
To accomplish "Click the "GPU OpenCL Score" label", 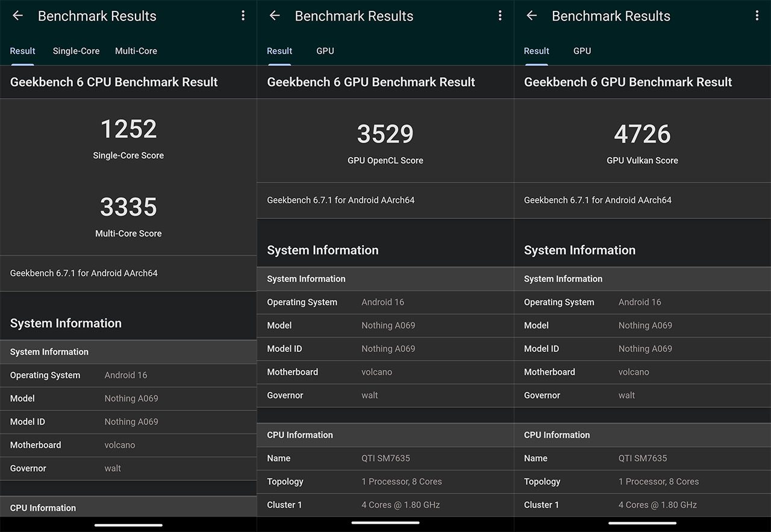I will 385,161.
